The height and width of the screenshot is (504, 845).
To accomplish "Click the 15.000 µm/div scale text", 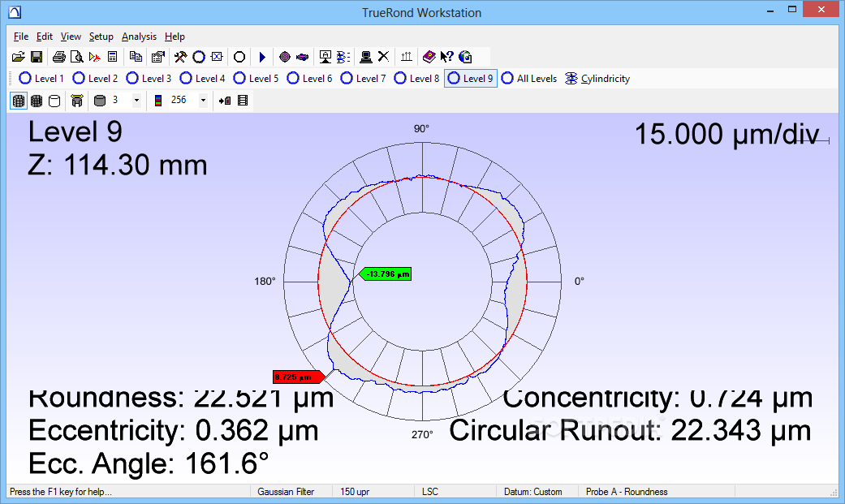I will pyautogui.click(x=727, y=134).
